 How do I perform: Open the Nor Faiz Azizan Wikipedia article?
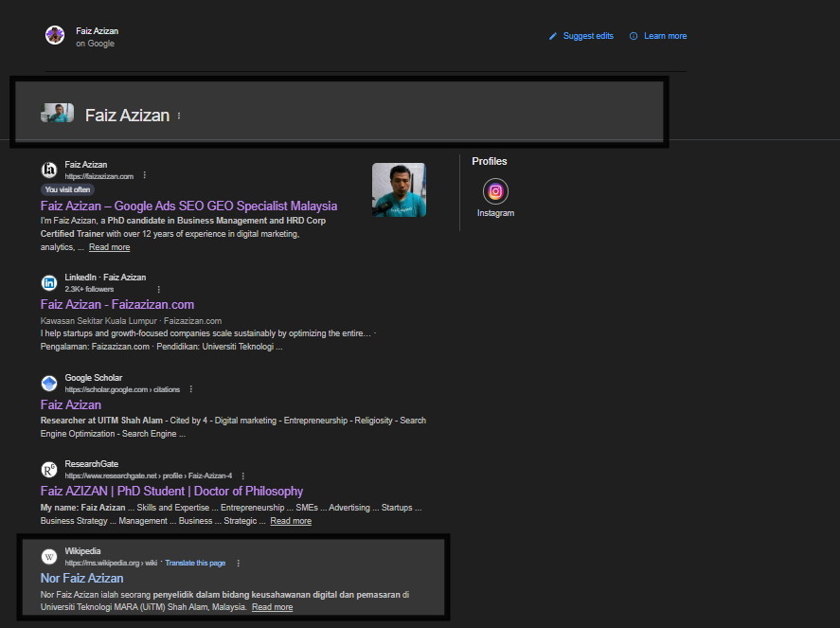coord(81,578)
